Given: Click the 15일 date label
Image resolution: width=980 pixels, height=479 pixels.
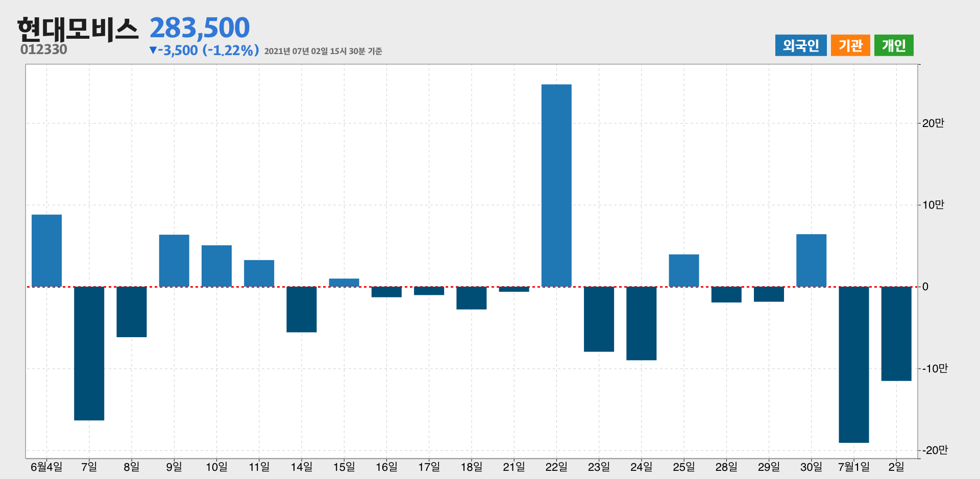Looking at the screenshot, I should point(344,467).
